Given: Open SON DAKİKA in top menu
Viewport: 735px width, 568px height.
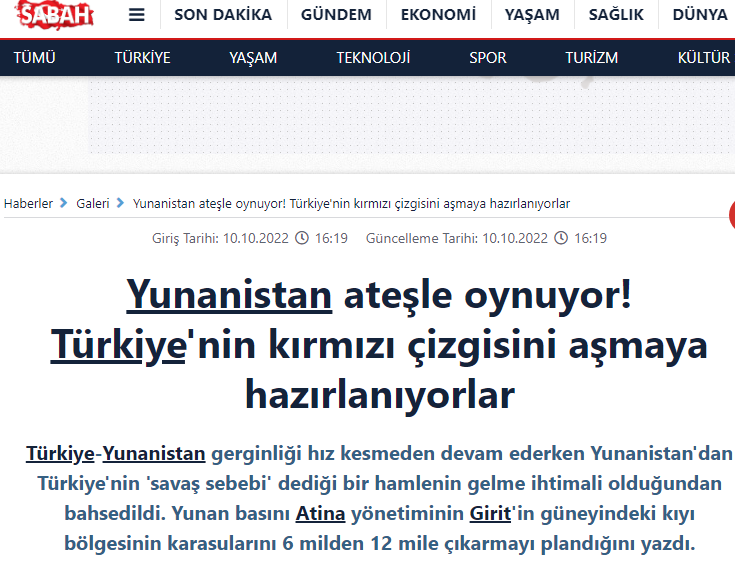Looking at the screenshot, I should pos(222,15).
